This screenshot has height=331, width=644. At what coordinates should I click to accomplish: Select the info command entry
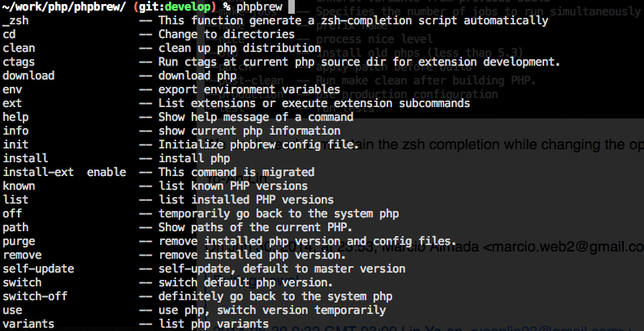[x=15, y=131]
